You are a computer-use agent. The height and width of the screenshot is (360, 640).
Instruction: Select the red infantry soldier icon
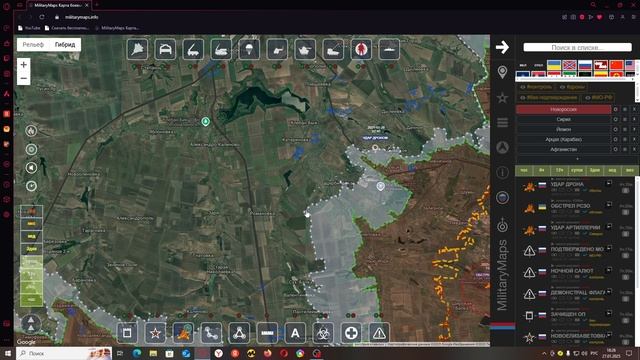(x=361, y=49)
